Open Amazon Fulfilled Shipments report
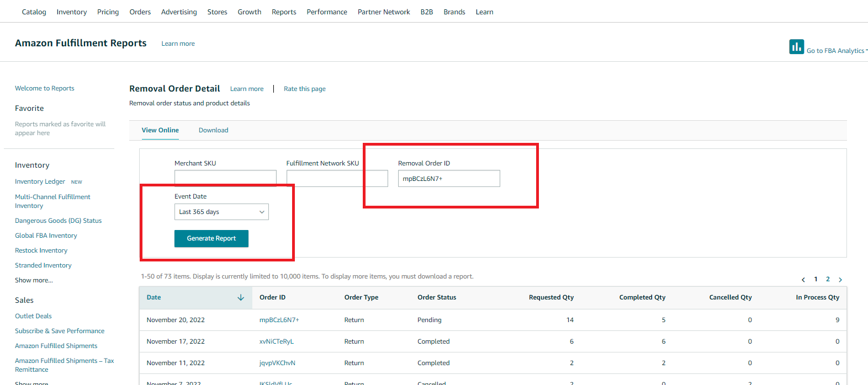Image resolution: width=868 pixels, height=385 pixels. [x=56, y=346]
